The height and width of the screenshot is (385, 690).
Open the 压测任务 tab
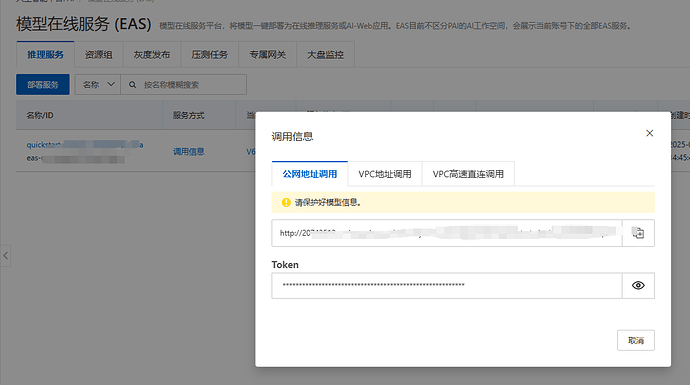209,55
